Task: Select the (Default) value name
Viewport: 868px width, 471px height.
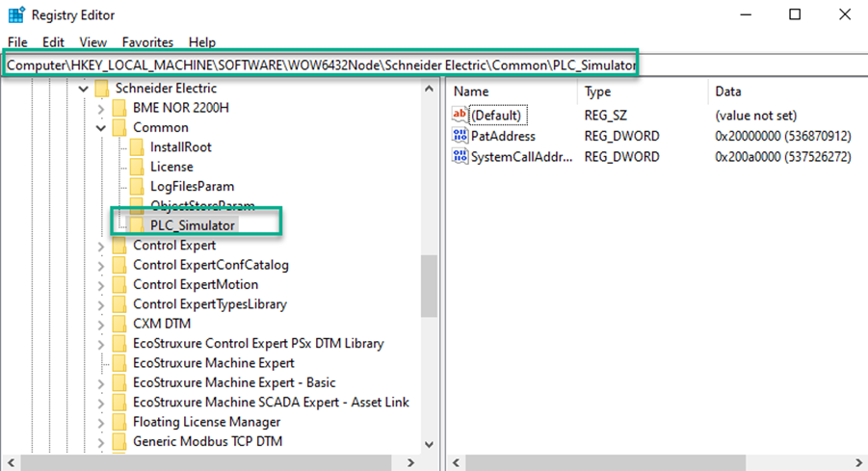Action: [x=496, y=116]
